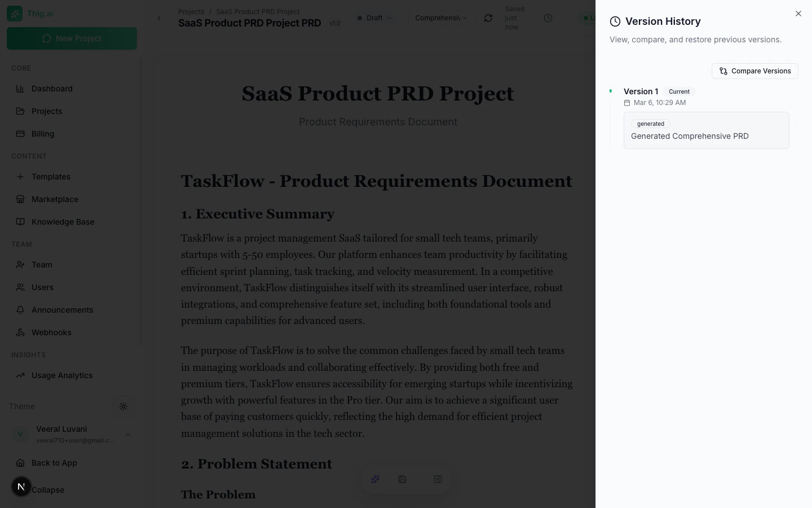812x508 pixels.
Task: Click the Problem Statement heading
Action: point(257,464)
